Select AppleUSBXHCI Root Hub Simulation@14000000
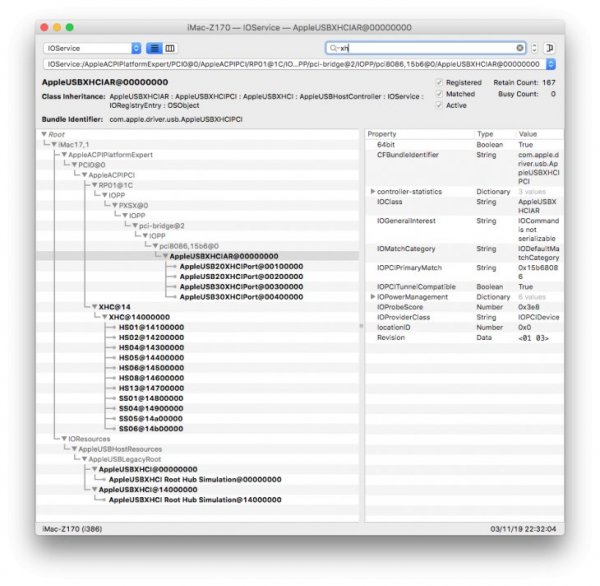This screenshot has width=600, height=586. [x=195, y=499]
